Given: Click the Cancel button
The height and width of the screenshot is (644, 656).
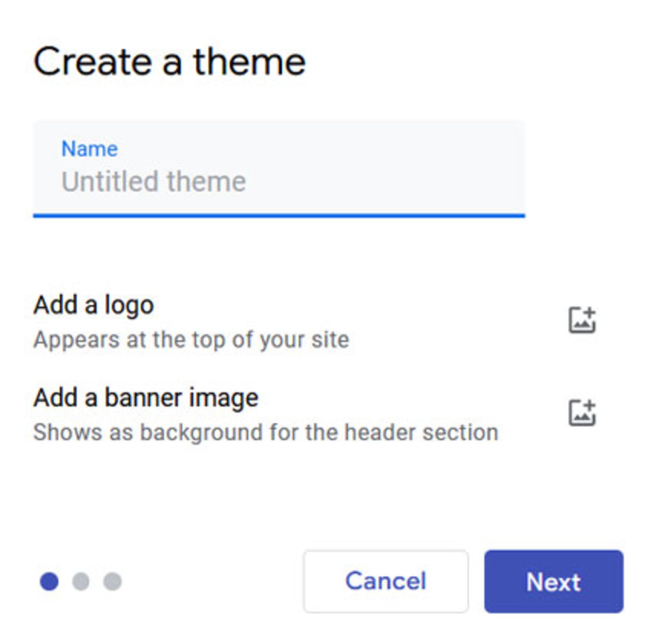Looking at the screenshot, I should [386, 581].
